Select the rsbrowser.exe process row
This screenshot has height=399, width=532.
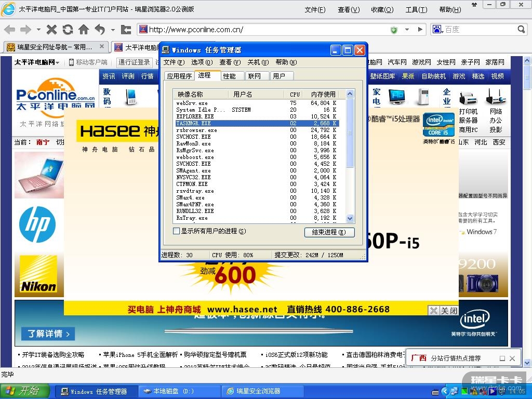point(257,130)
